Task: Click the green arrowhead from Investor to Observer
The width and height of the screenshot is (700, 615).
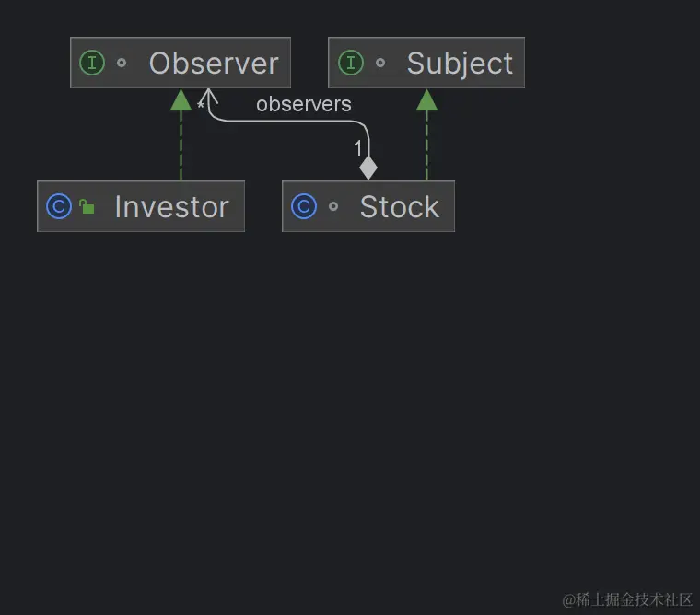Action: [x=181, y=99]
